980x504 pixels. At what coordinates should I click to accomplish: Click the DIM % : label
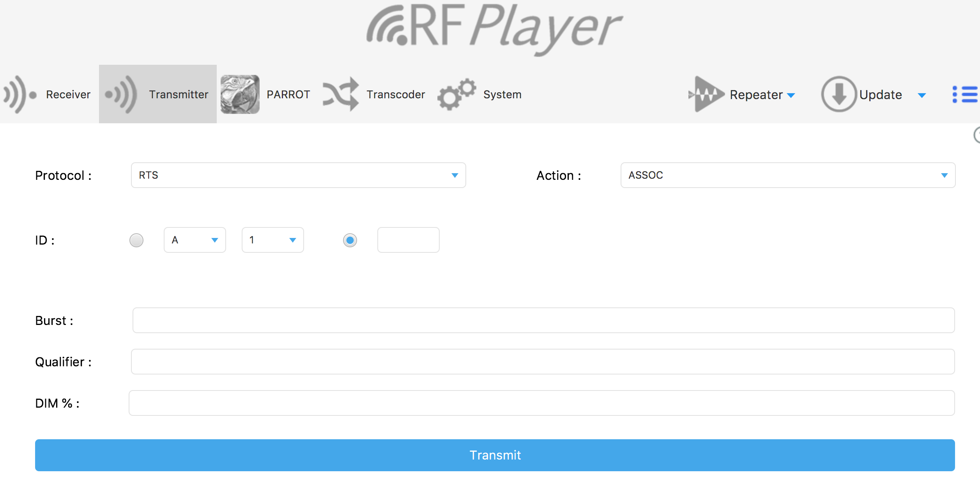tap(57, 403)
